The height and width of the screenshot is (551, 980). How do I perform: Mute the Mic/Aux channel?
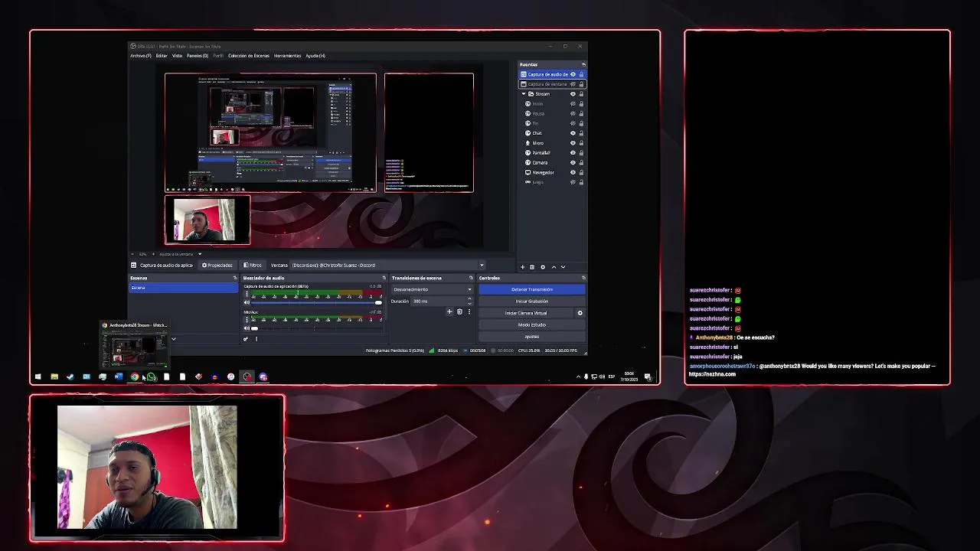click(x=247, y=328)
